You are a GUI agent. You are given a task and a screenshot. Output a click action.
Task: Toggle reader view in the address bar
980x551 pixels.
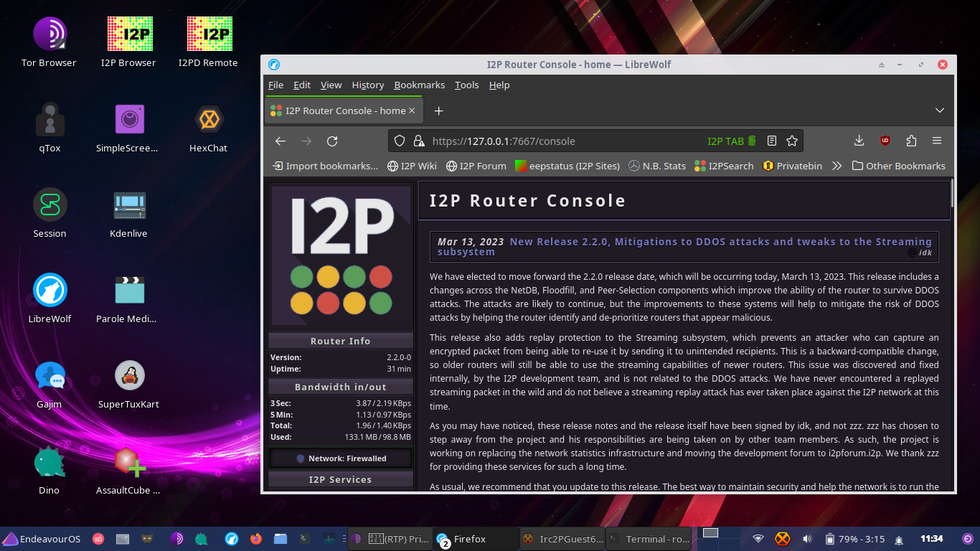[772, 141]
